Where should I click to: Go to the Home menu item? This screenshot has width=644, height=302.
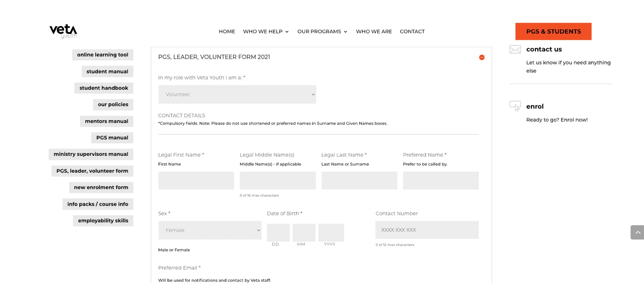(x=227, y=31)
